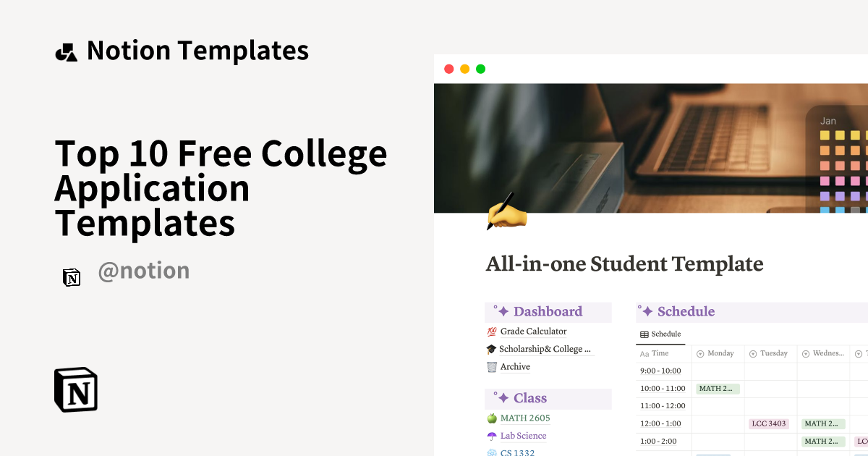Click the large Notion cube logo
The image size is (868, 456).
pyautogui.click(x=76, y=390)
